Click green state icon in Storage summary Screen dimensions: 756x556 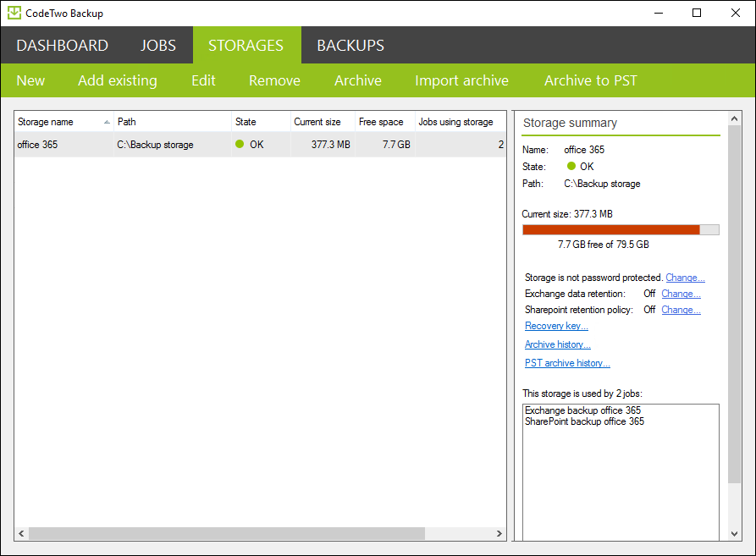tap(571, 166)
